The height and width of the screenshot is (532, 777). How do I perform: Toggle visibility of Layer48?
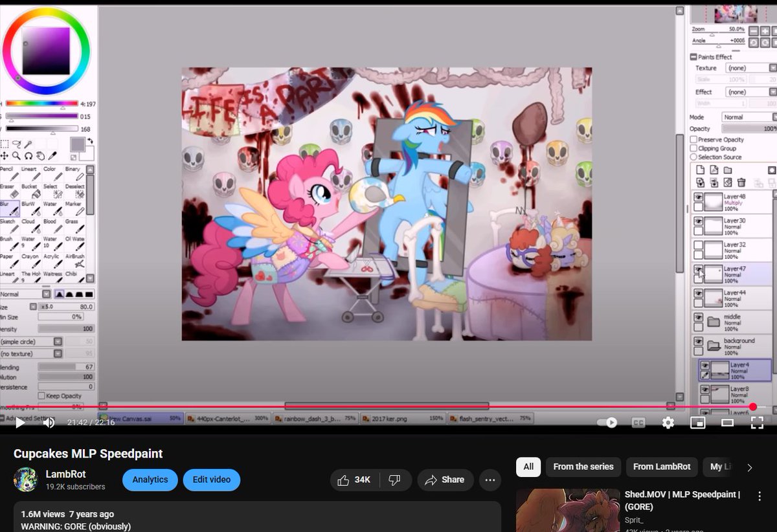pos(698,197)
